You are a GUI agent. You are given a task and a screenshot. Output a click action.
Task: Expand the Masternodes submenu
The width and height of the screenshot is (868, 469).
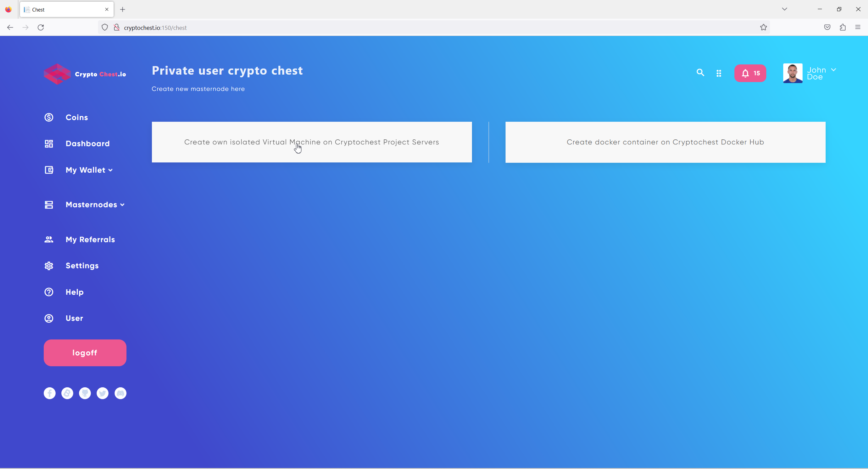[x=95, y=204]
